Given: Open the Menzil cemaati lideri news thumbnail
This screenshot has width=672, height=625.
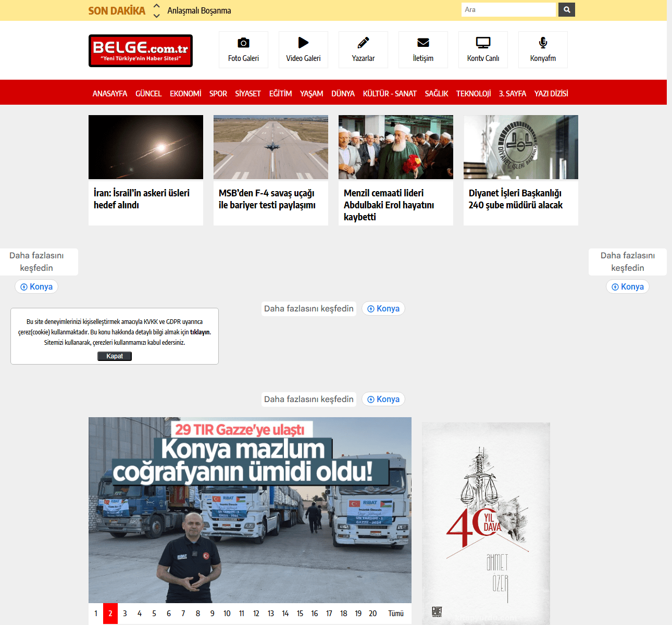Looking at the screenshot, I should [396, 147].
